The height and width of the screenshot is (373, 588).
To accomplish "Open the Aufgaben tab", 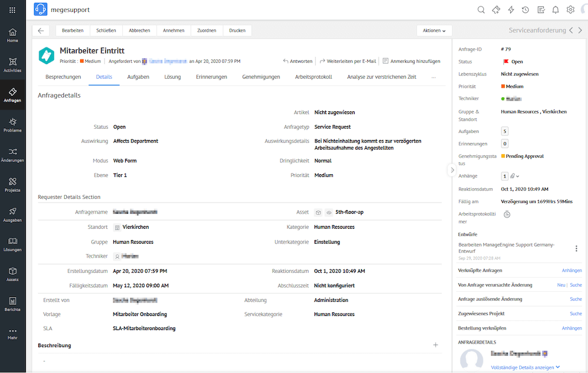I will [x=138, y=77].
